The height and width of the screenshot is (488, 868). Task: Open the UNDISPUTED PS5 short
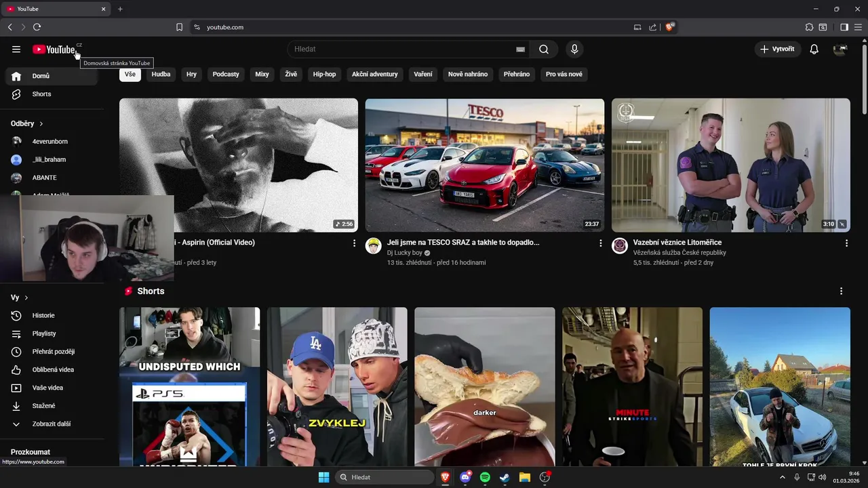[x=190, y=387]
